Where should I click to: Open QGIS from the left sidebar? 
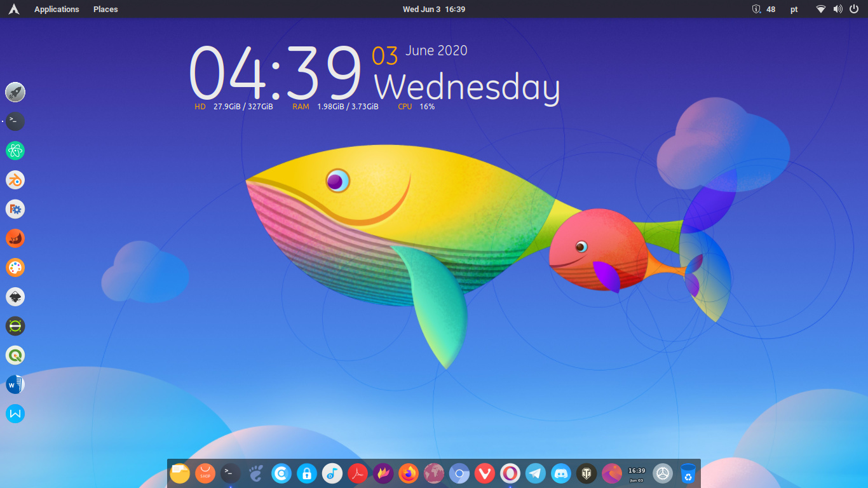(15, 355)
